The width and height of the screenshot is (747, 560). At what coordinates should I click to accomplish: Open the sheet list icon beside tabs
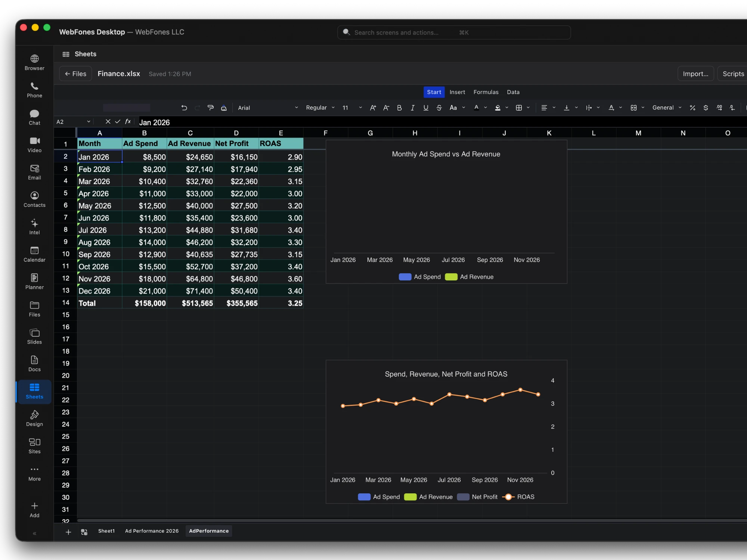(84, 532)
